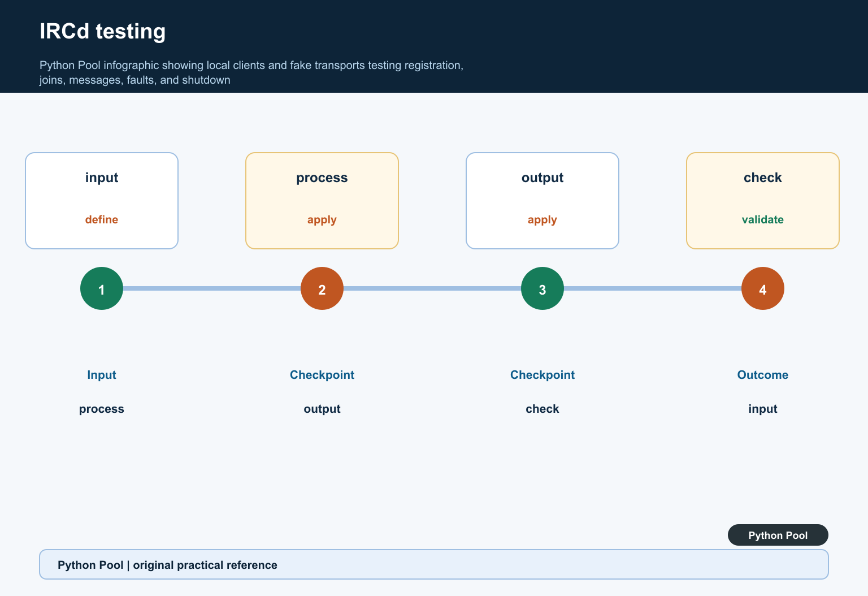The height and width of the screenshot is (596, 868).
Task: Click step marker number 2
Action: 322,288
